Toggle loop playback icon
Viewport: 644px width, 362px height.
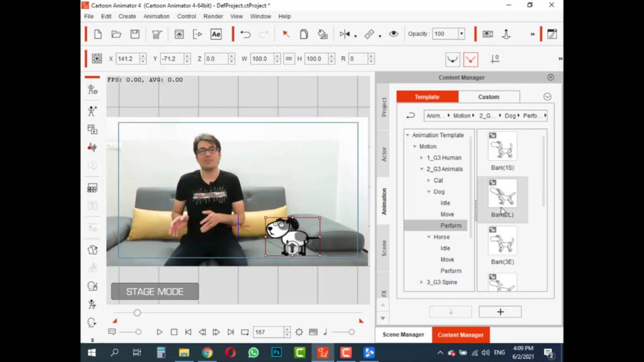tap(245, 332)
